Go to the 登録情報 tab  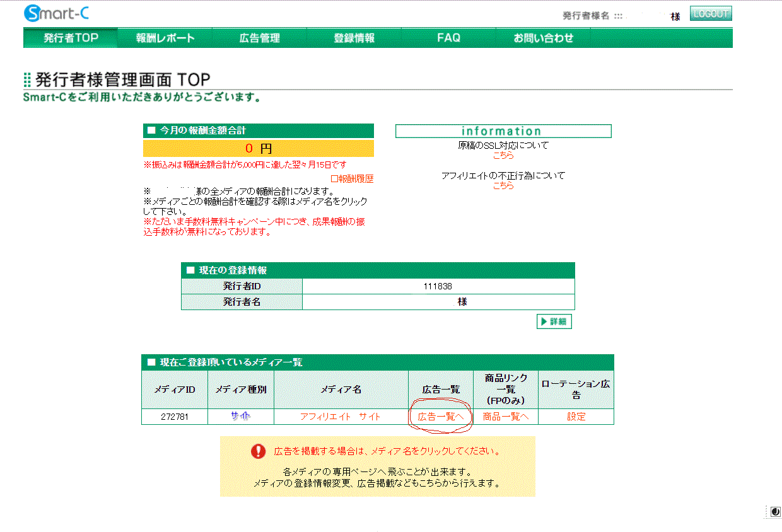click(354, 38)
